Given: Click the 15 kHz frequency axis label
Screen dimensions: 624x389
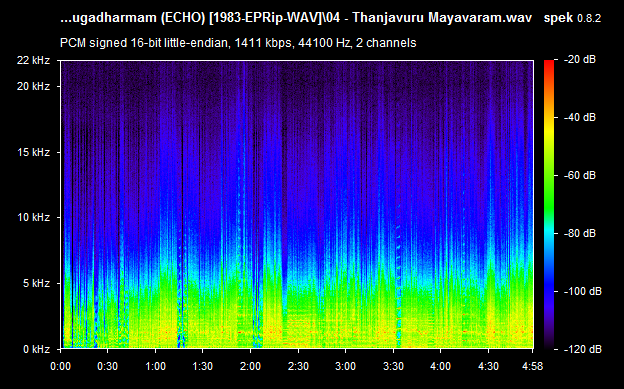Looking at the screenshot, I should pyautogui.click(x=33, y=152).
